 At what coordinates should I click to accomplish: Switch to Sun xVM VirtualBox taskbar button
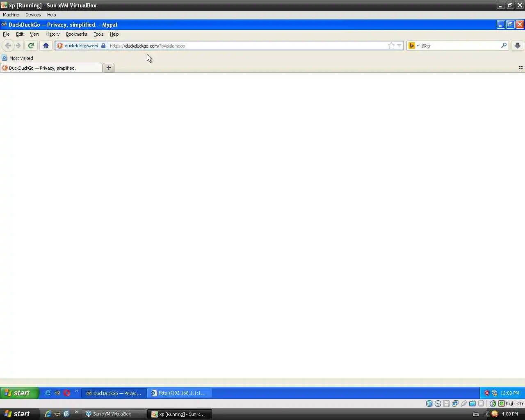tap(114, 414)
